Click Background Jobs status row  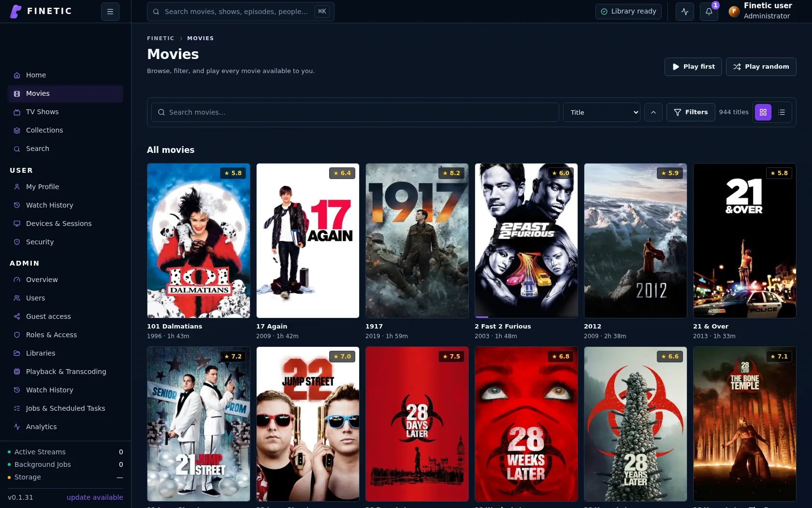(x=65, y=464)
